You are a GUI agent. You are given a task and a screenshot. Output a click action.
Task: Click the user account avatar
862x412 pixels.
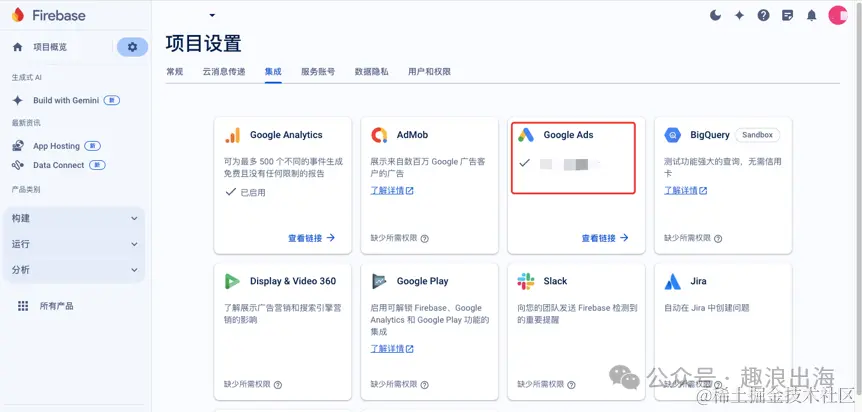pos(838,15)
